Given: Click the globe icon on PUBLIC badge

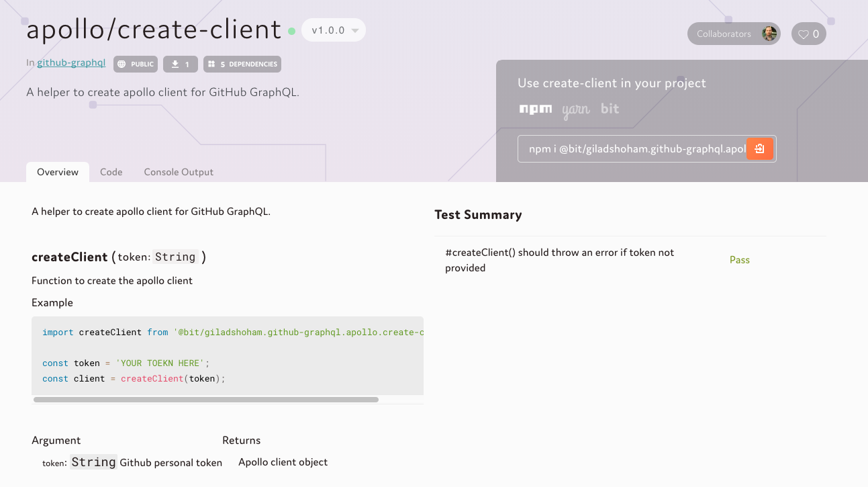Looking at the screenshot, I should (x=122, y=64).
